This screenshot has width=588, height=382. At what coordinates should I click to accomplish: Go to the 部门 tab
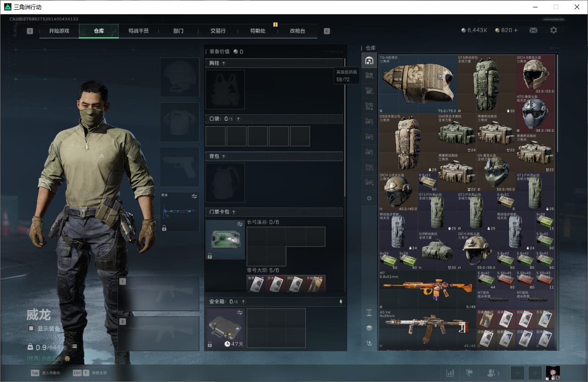pos(178,31)
